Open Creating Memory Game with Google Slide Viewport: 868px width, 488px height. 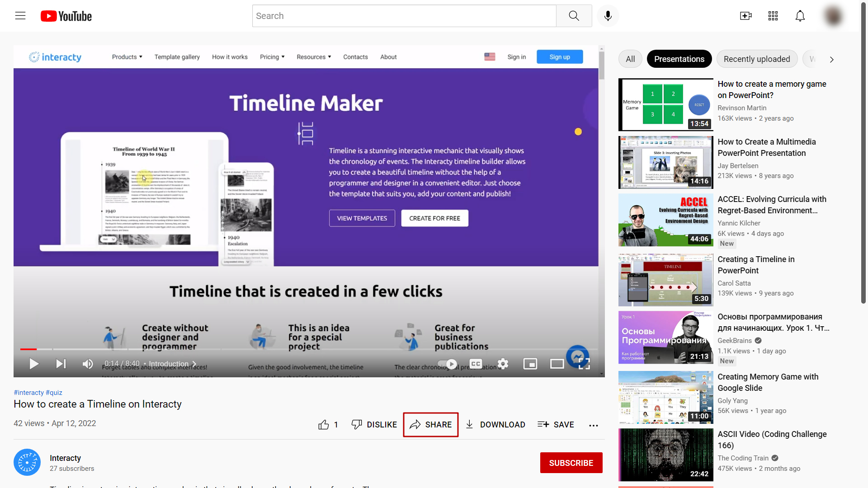click(768, 382)
